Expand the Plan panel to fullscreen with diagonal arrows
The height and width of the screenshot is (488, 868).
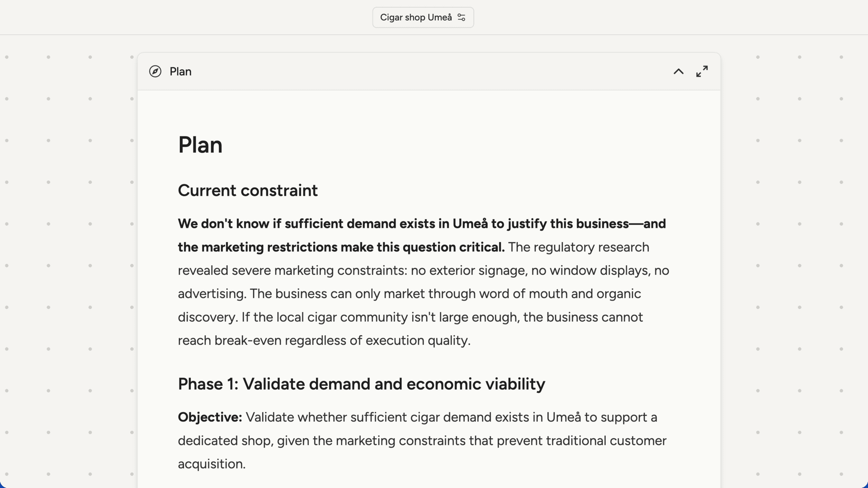pos(702,71)
